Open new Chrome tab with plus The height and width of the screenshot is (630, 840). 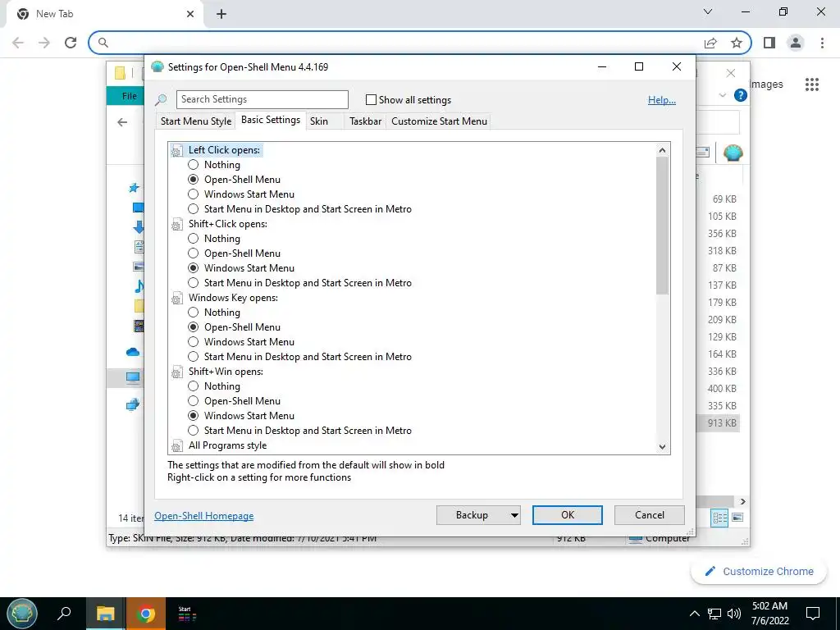221,15
